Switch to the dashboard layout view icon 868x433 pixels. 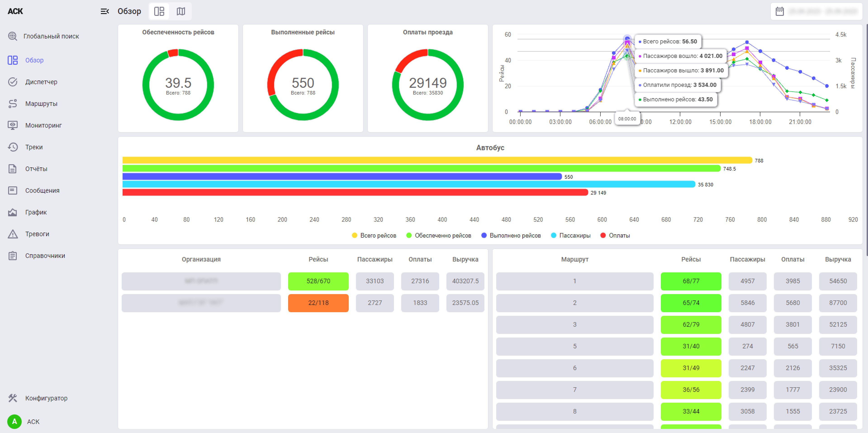click(x=159, y=12)
